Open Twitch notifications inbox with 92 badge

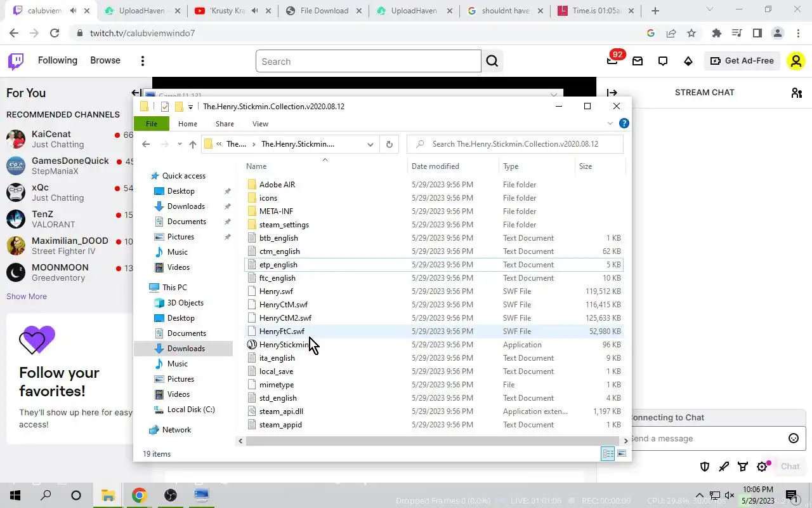click(612, 60)
